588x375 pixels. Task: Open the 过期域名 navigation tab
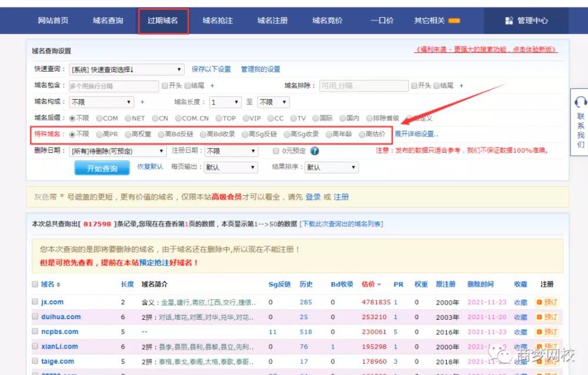pos(163,21)
